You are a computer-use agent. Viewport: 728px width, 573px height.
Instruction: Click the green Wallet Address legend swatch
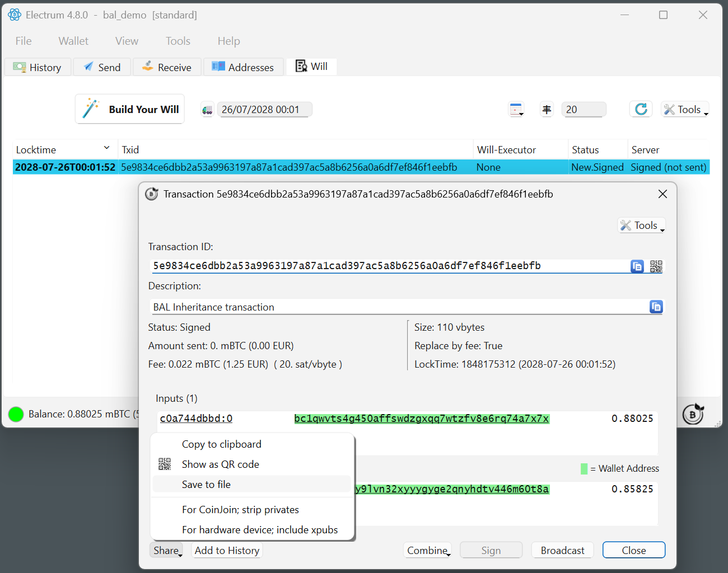pyautogui.click(x=584, y=469)
